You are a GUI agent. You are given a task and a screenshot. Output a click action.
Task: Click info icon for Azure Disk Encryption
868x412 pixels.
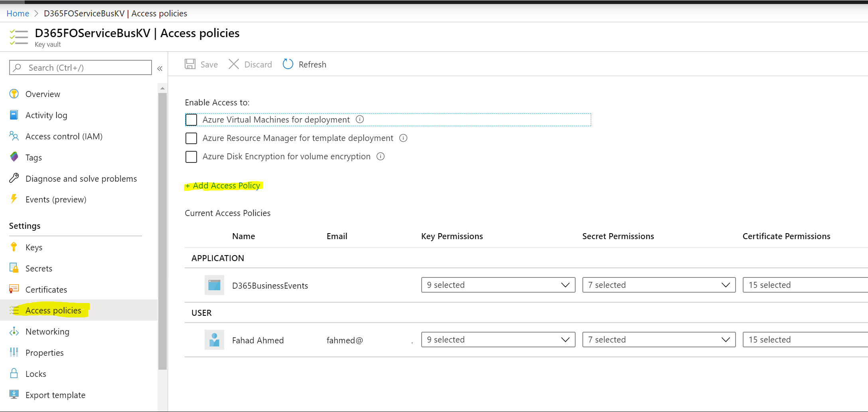click(381, 156)
